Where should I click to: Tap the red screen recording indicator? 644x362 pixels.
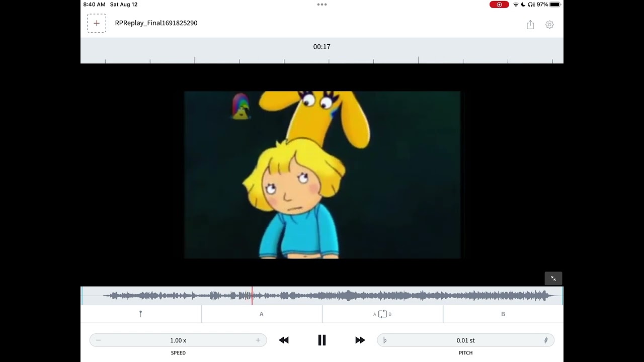tap(499, 5)
